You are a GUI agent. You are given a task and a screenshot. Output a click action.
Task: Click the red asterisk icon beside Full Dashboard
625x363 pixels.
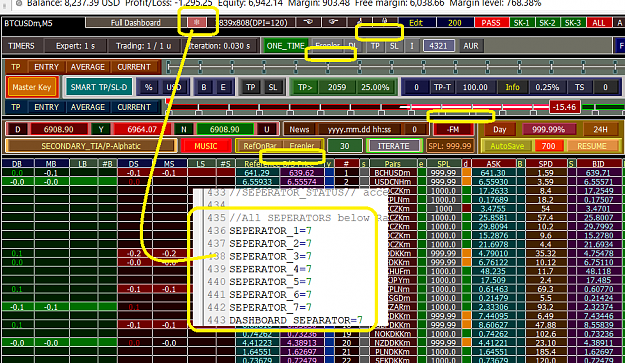pos(197,23)
